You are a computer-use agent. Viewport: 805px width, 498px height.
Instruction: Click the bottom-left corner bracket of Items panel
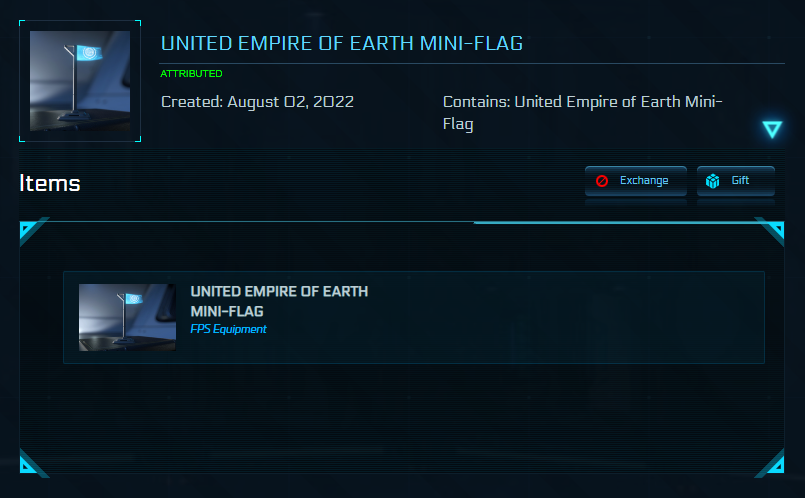[31, 463]
